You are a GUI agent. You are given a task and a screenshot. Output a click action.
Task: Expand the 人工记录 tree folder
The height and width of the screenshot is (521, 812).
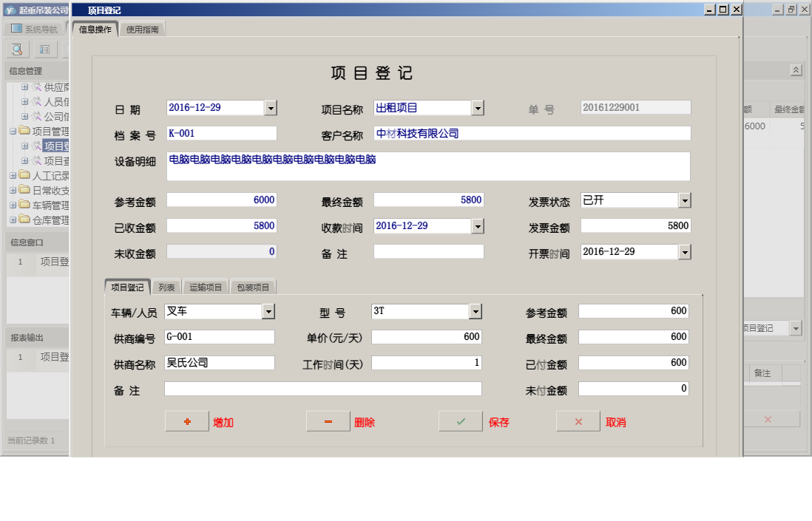13,176
